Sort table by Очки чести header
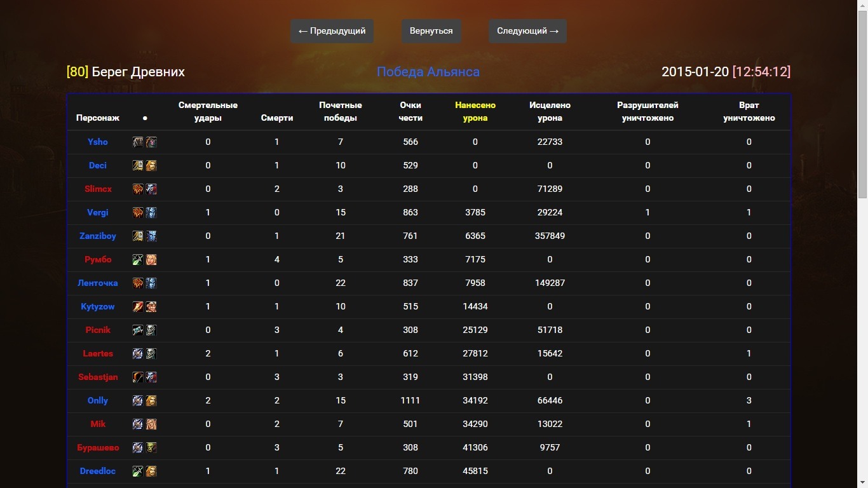The height and width of the screenshot is (488, 868). 410,111
